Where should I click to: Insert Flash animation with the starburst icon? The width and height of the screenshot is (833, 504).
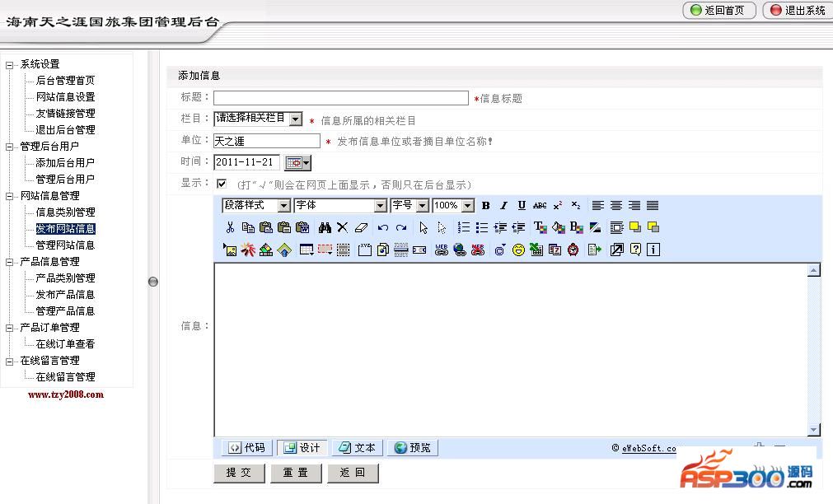248,250
